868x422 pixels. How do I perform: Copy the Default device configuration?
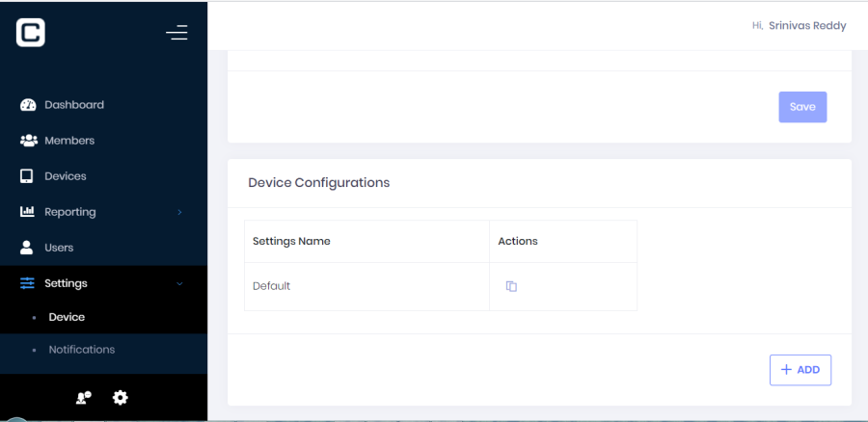[x=511, y=286]
